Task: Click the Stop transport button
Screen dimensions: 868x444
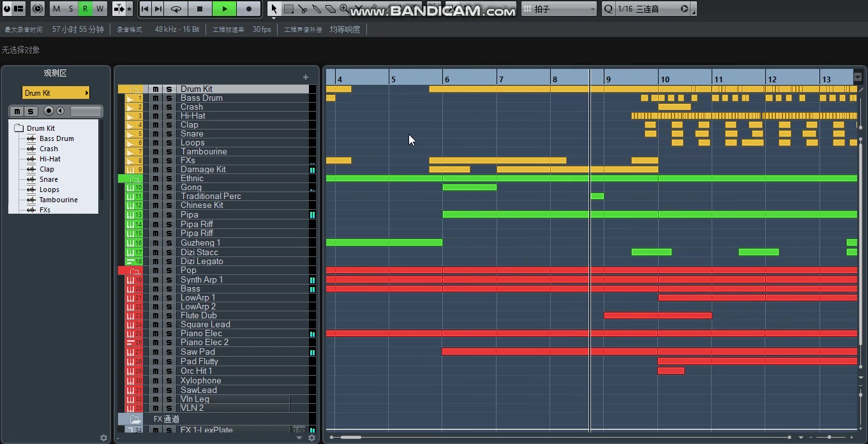Action: pos(200,9)
